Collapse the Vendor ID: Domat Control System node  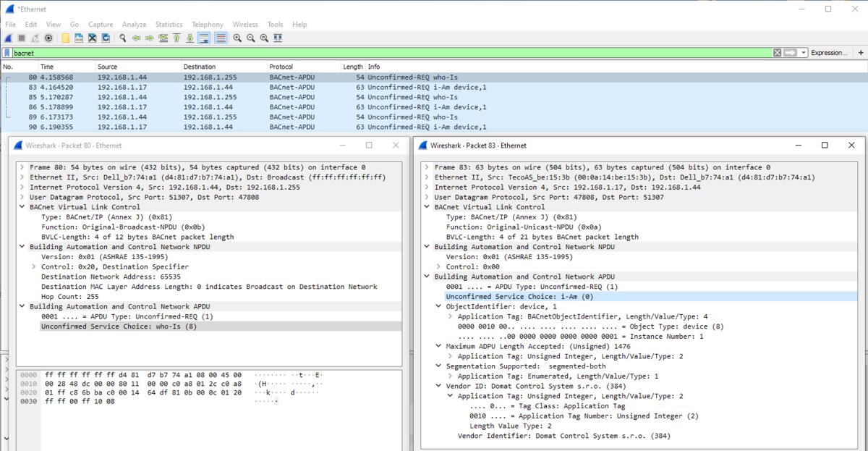(x=438, y=386)
